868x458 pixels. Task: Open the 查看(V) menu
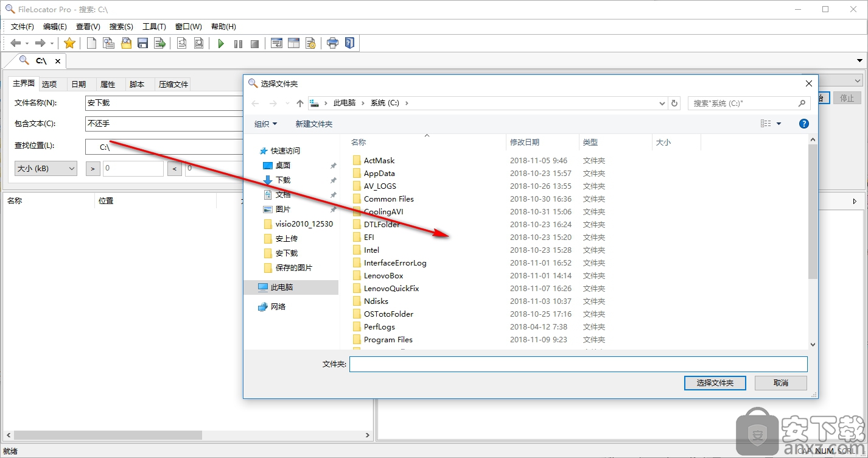coord(88,27)
